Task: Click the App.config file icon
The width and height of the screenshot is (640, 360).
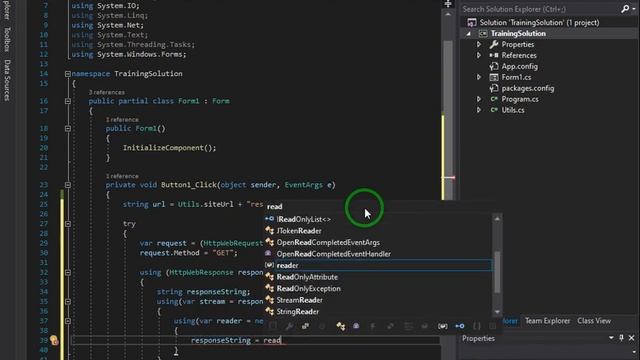Action: click(x=494, y=66)
